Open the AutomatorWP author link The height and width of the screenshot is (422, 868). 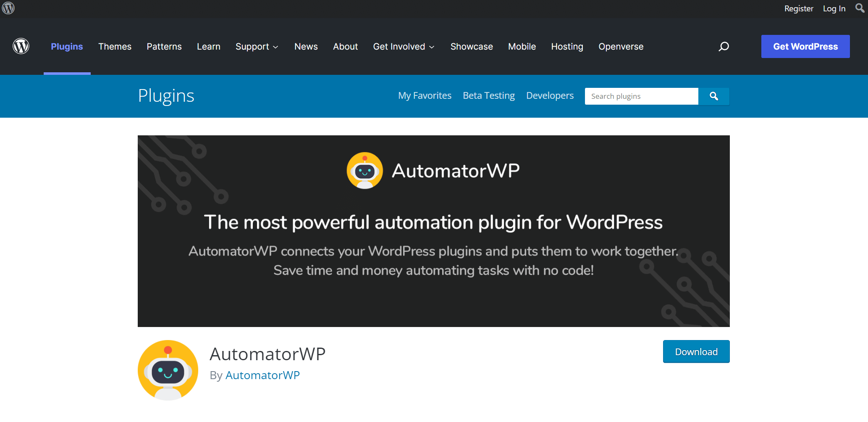[x=262, y=375]
